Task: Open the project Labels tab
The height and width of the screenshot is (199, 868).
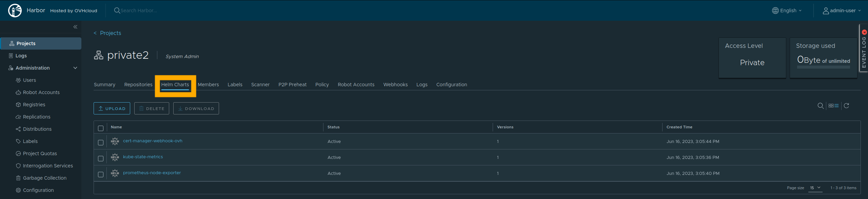Action: (x=235, y=85)
